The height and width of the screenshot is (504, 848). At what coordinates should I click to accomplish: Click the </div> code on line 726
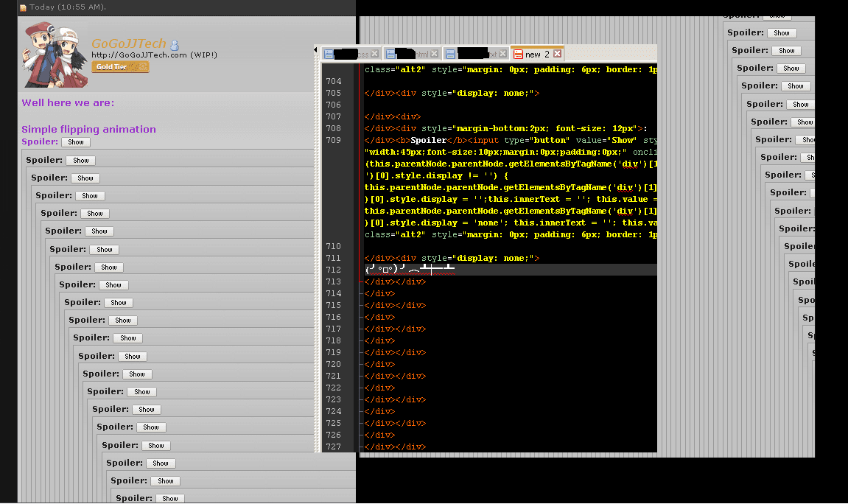coord(379,435)
